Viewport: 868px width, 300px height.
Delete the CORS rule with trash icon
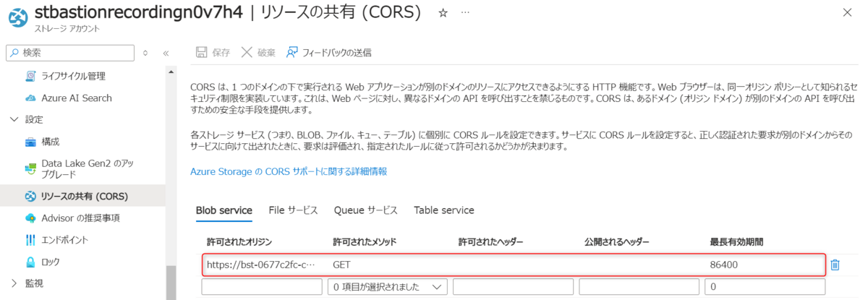[835, 265]
